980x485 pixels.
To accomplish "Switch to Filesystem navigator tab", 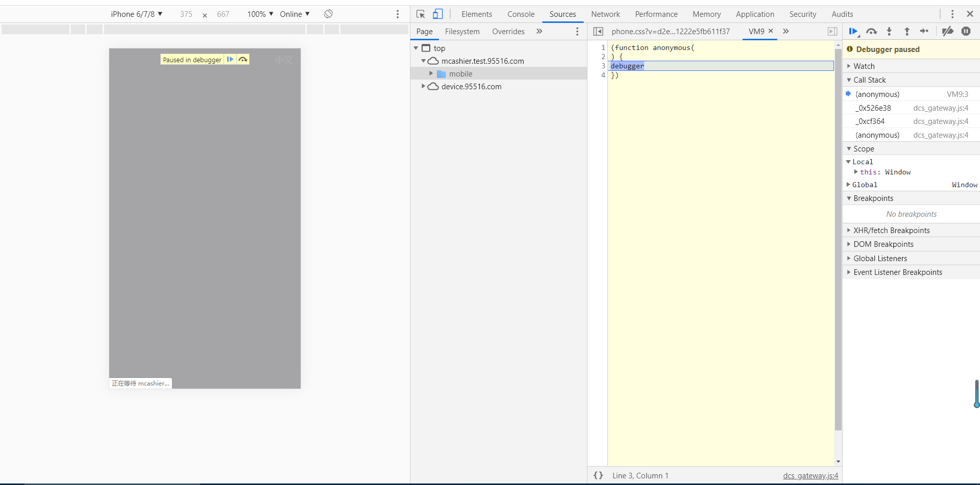I will [462, 32].
